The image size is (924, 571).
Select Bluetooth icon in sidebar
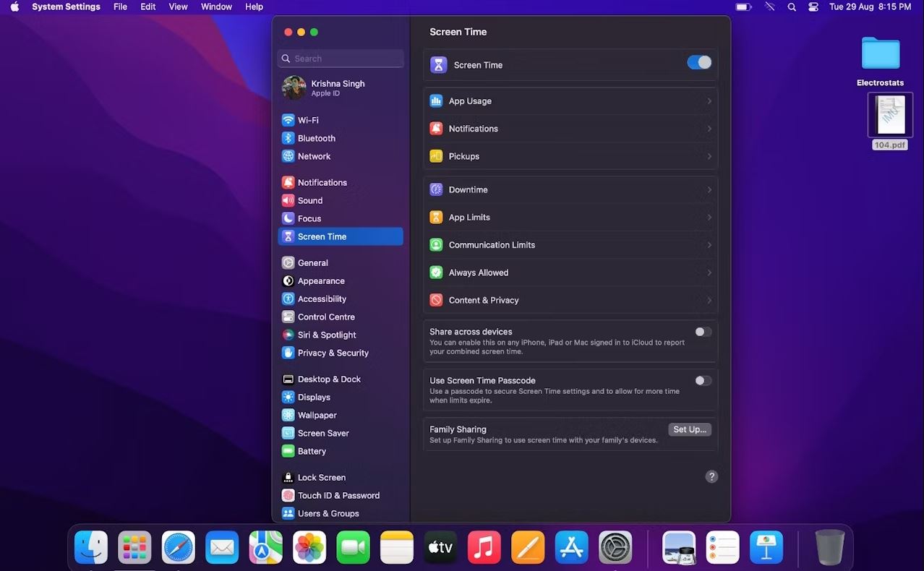288,138
